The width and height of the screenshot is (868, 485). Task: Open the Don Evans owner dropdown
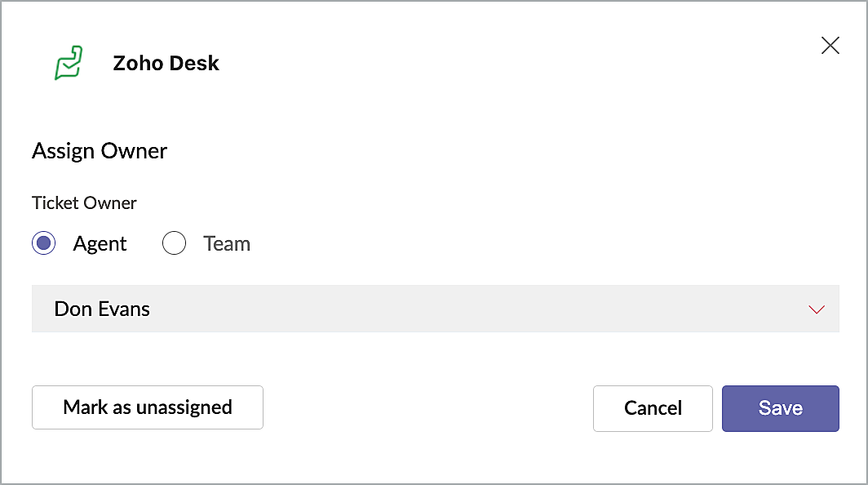(435, 309)
